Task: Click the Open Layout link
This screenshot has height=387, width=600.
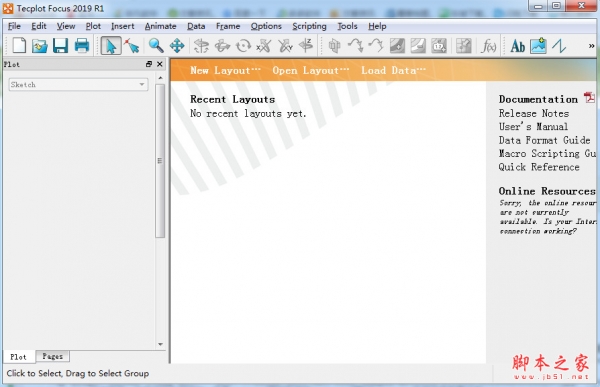Action: point(311,70)
